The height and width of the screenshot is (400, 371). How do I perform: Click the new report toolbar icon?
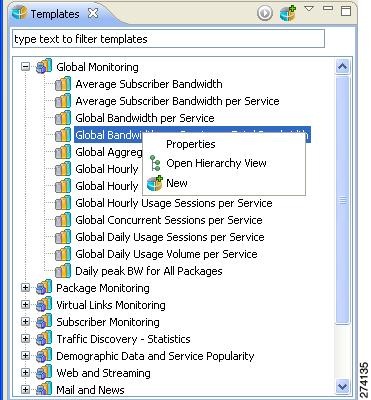tap(288, 13)
